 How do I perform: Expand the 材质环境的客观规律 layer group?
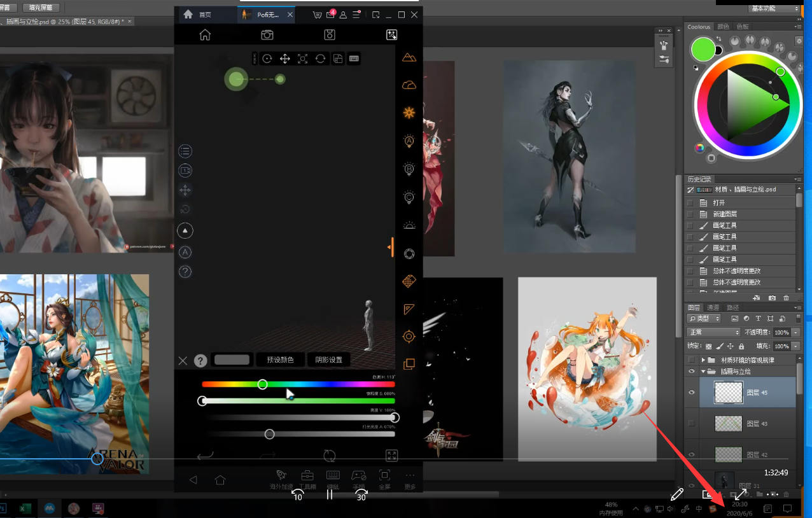tap(703, 360)
